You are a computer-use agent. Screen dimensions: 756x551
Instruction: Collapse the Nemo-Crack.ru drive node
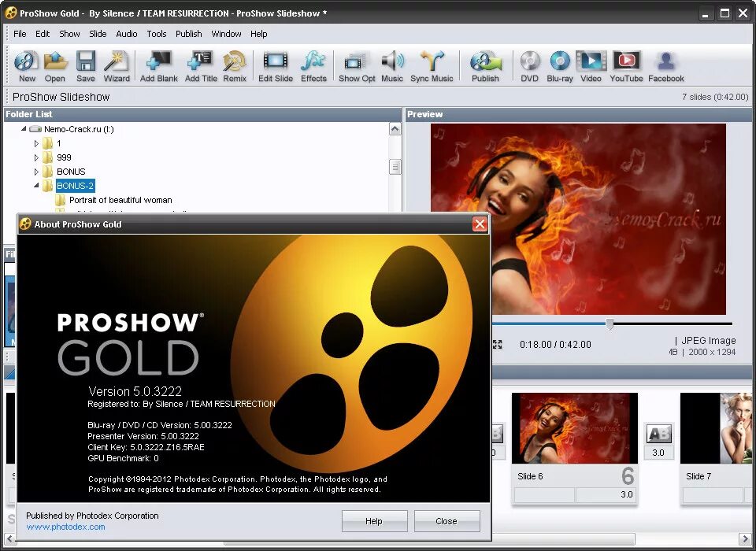tap(23, 129)
